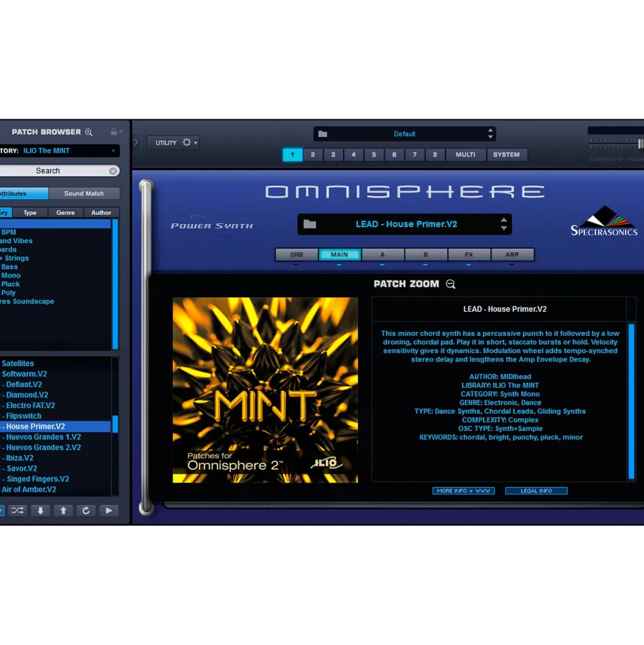The height and width of the screenshot is (645, 644).
Task: Step to the next patch with down arrow
Action: point(41,511)
